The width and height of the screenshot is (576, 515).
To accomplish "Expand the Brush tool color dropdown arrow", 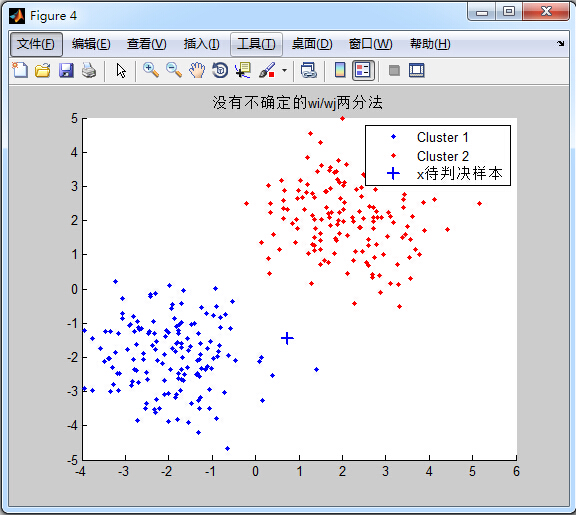I will click(x=284, y=70).
